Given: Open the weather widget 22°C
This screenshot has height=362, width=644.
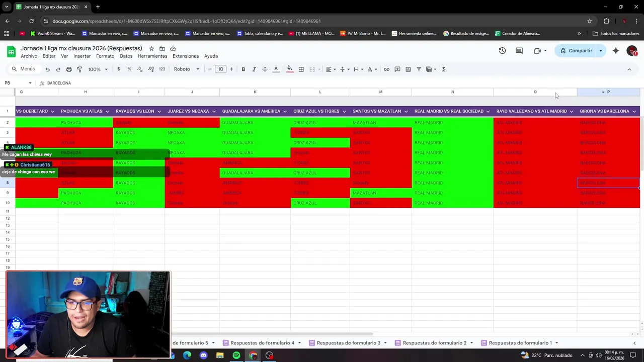Looking at the screenshot, I should pyautogui.click(x=546, y=355).
